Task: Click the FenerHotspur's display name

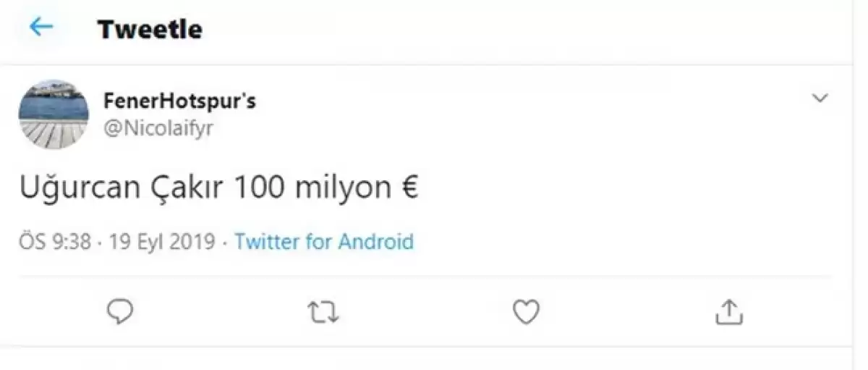Action: click(179, 101)
